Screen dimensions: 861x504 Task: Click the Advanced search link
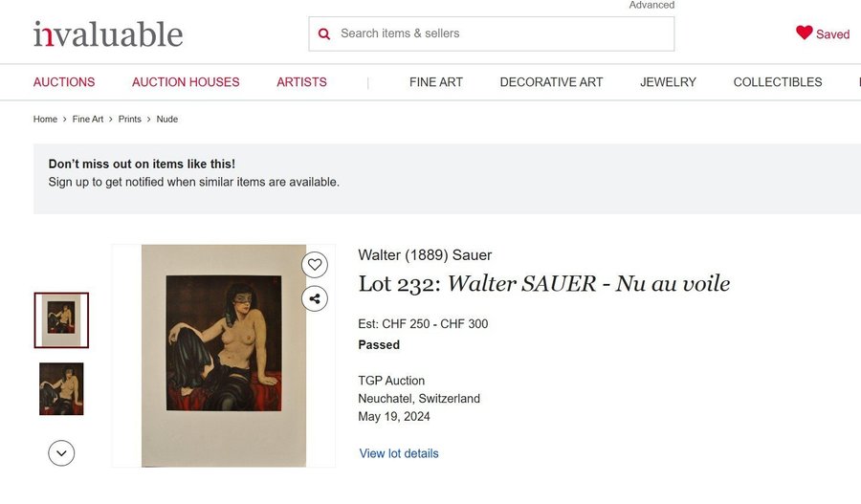pyautogui.click(x=651, y=5)
